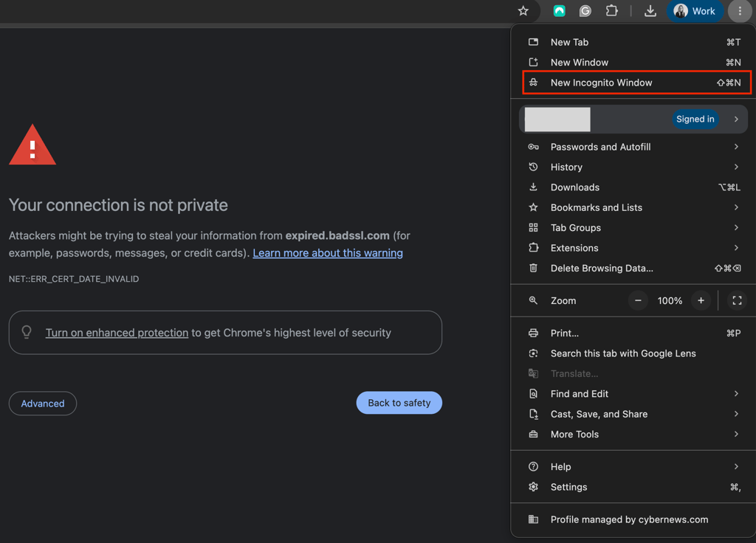This screenshot has width=756, height=543.
Task: Click the Work profile button
Action: 694,10
